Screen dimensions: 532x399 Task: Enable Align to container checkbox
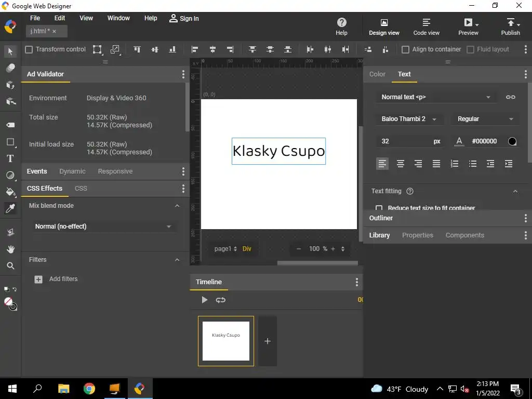(x=405, y=49)
